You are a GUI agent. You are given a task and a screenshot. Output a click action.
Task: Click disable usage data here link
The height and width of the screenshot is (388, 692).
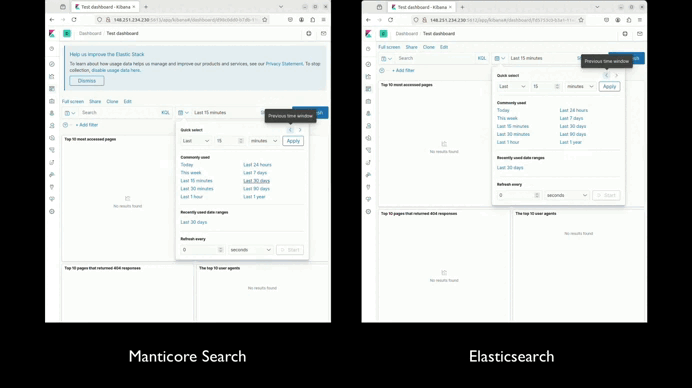pos(116,70)
